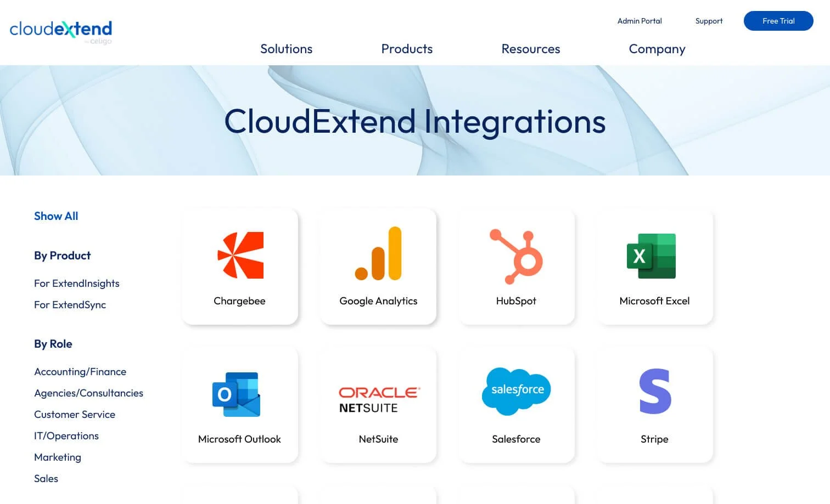Open the Company menu

(x=657, y=49)
